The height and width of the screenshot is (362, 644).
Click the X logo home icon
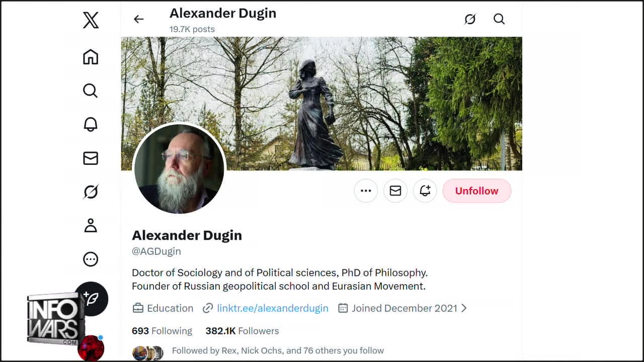(x=91, y=20)
